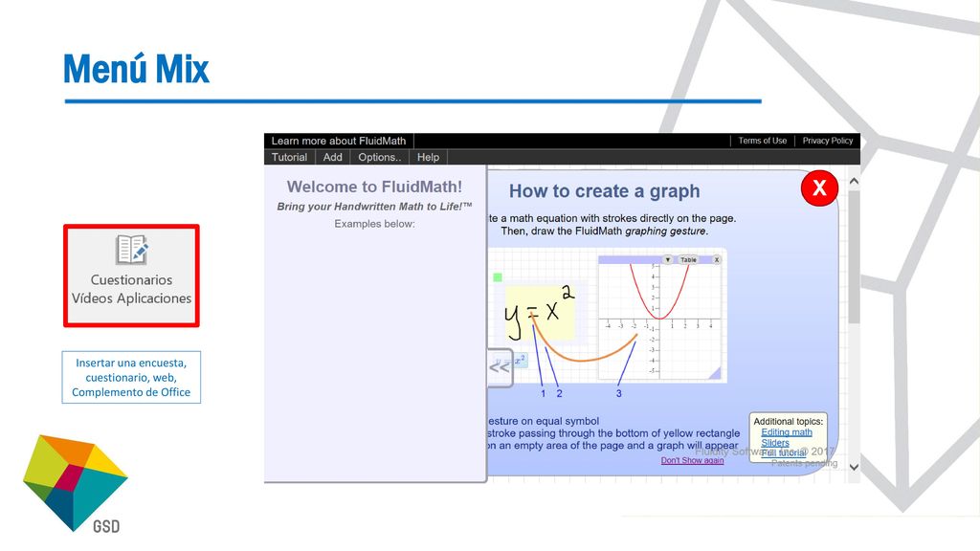
Task: Click the vertical scrollbar thumb of FluidMath
Action: coord(854,256)
